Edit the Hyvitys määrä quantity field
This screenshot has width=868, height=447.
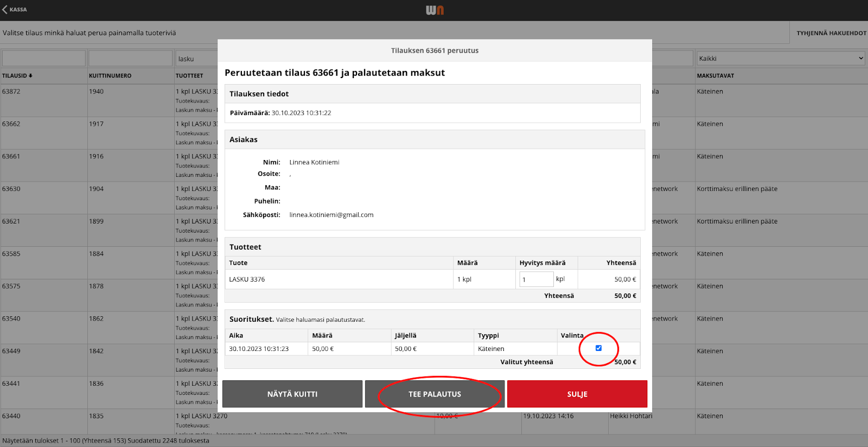point(536,279)
